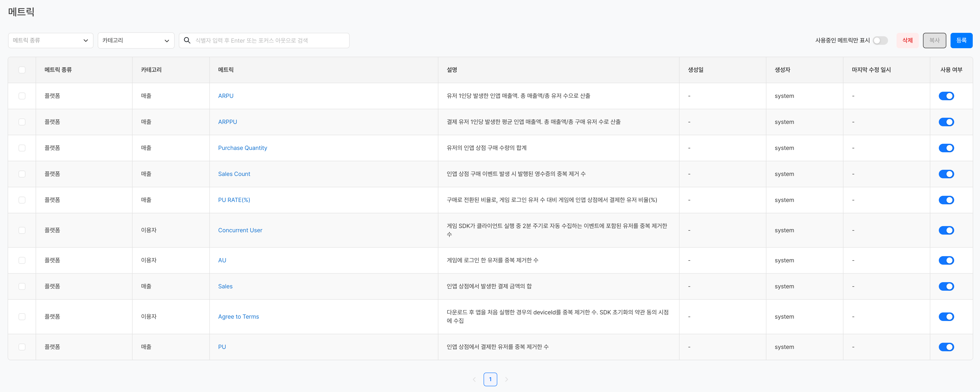The height and width of the screenshot is (392, 980).
Task: Open the 메트릭 종류 dropdown
Action: pos(51,40)
